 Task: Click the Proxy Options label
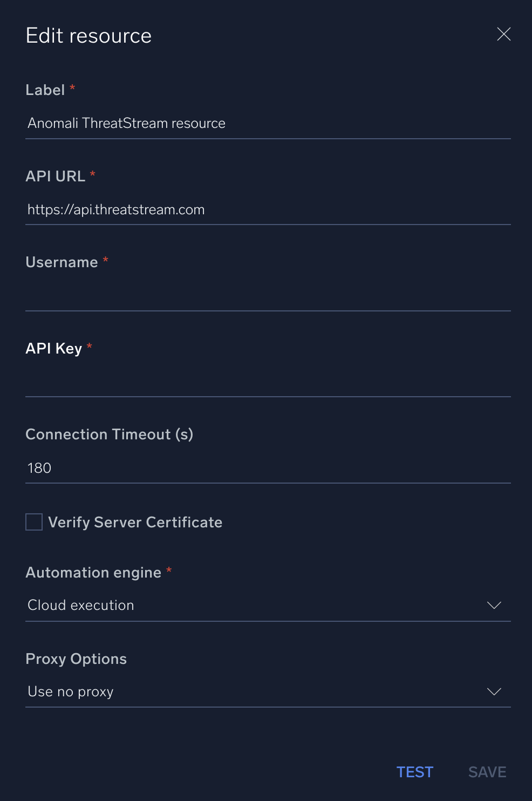(76, 659)
